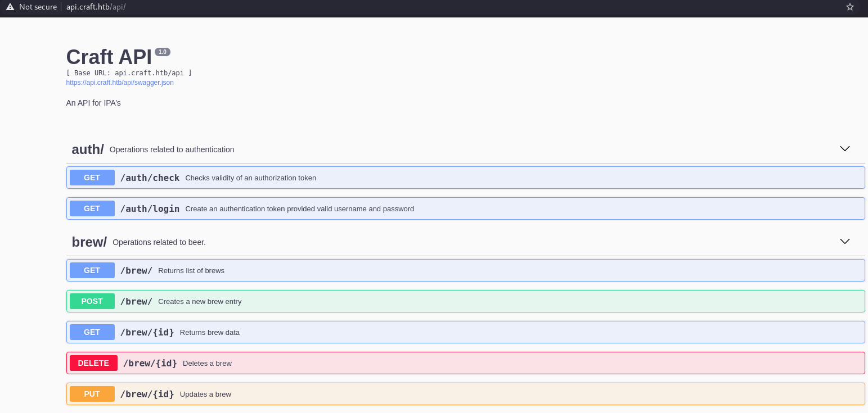This screenshot has height=413, width=868.
Task: Click the 1.0 version badge
Action: coord(162,52)
